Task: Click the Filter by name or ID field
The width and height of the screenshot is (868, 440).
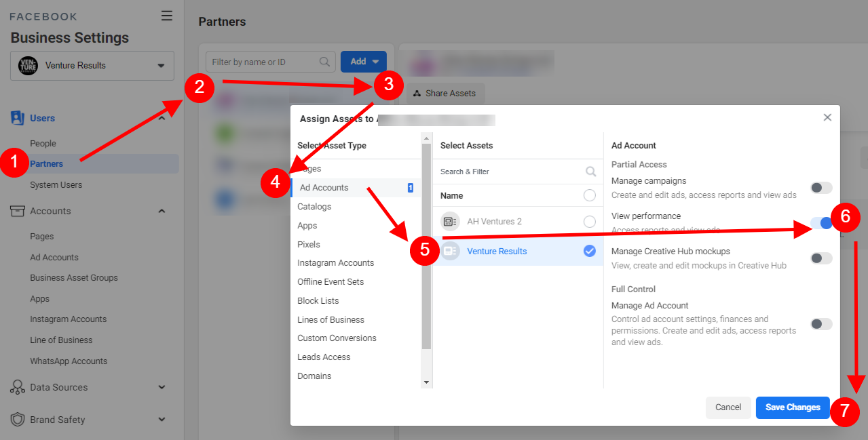Action: pyautogui.click(x=263, y=62)
